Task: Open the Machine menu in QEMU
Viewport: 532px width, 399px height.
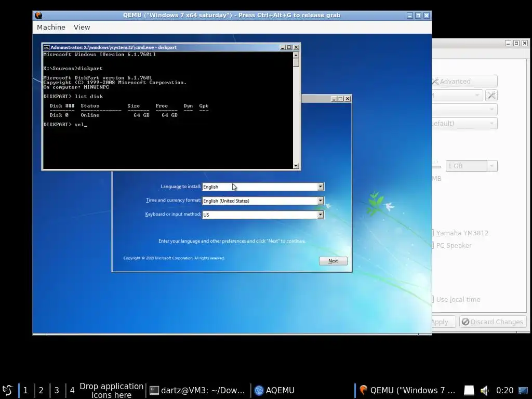Action: tap(51, 27)
